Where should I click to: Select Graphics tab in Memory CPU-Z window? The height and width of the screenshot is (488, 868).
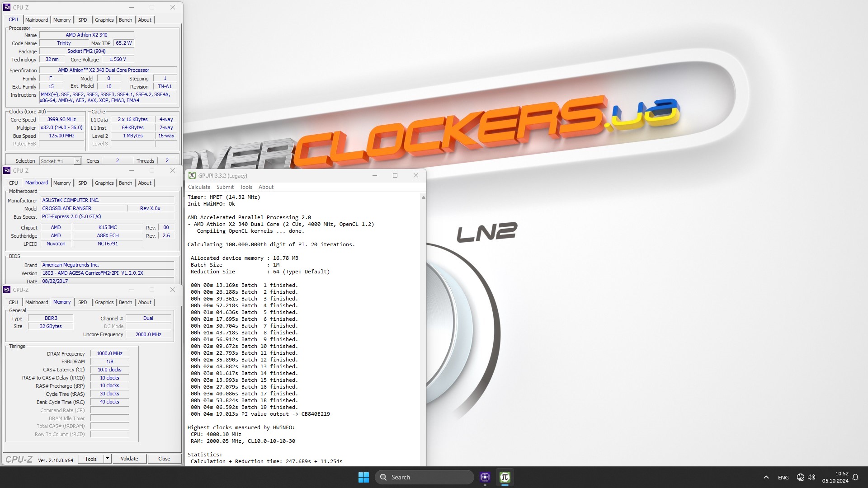[x=104, y=302]
